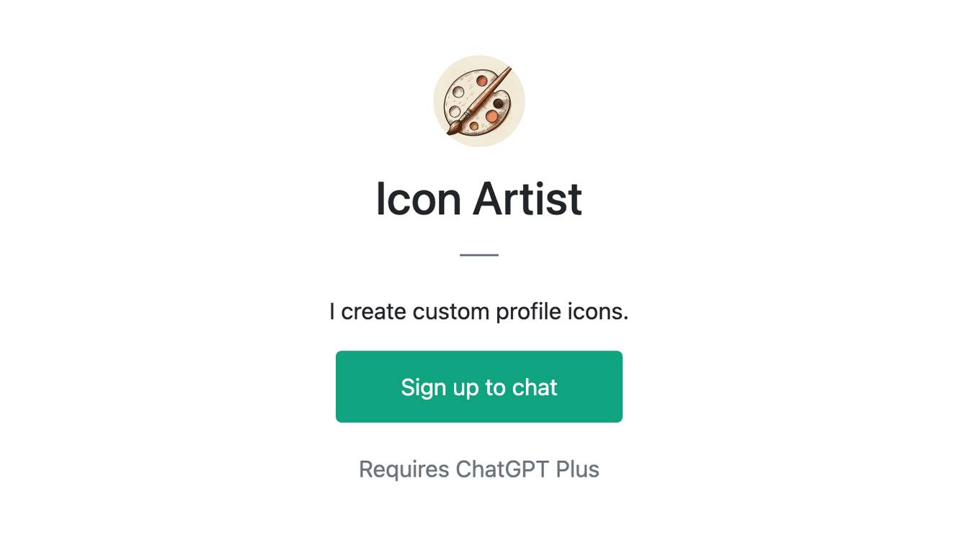
Task: Click the Icon Artist palette avatar
Action: [x=479, y=101]
